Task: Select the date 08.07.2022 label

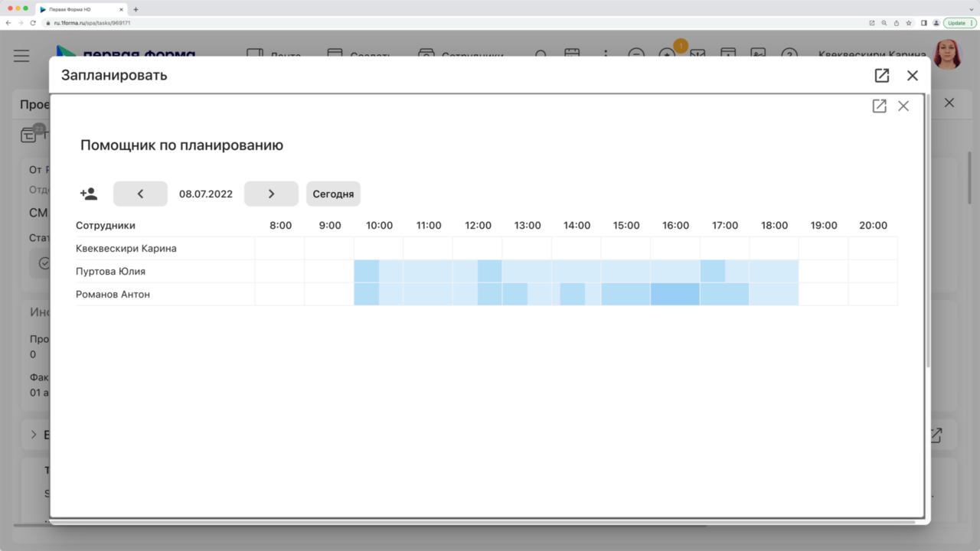Action: pos(206,194)
